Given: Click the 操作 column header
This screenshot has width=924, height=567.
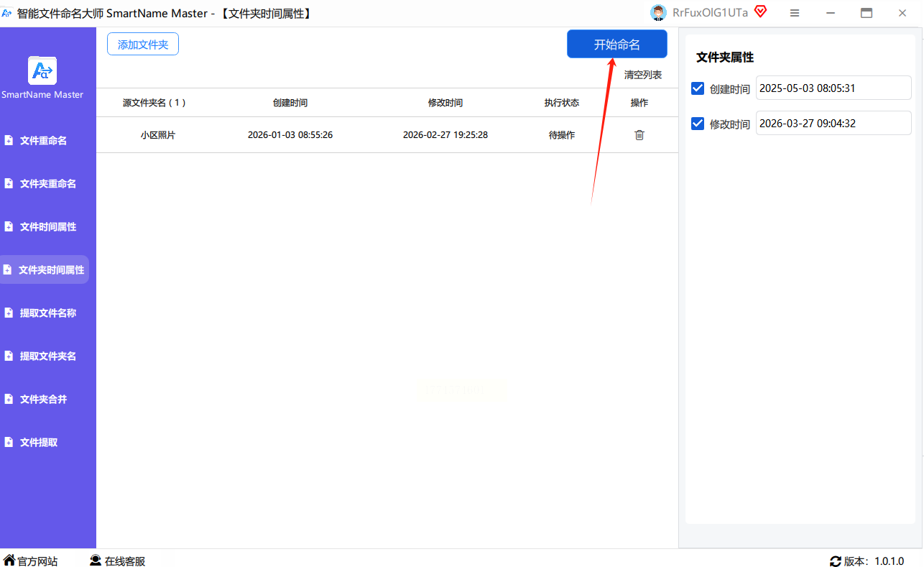Looking at the screenshot, I should click(x=639, y=103).
